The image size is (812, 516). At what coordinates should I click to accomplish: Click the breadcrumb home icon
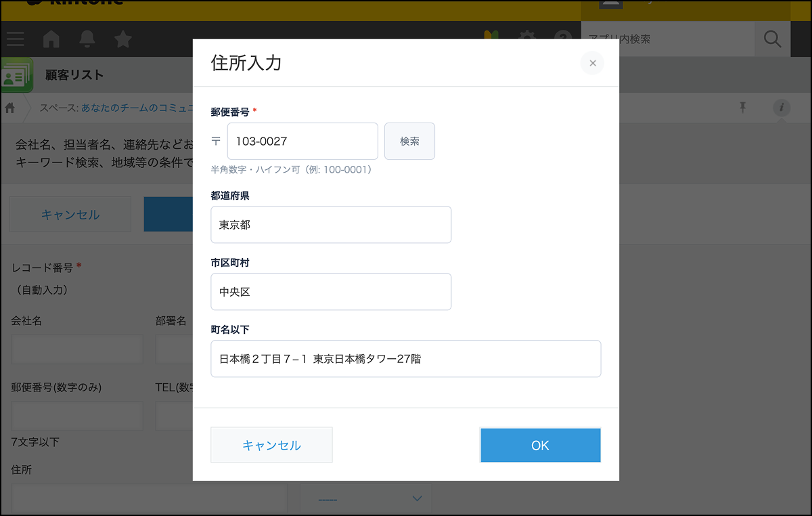10,108
